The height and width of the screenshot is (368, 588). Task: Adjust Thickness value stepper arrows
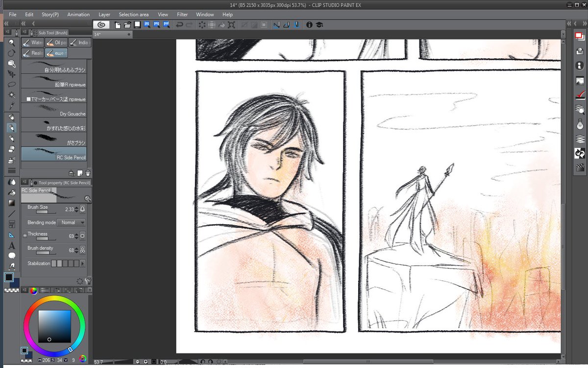[76, 236]
